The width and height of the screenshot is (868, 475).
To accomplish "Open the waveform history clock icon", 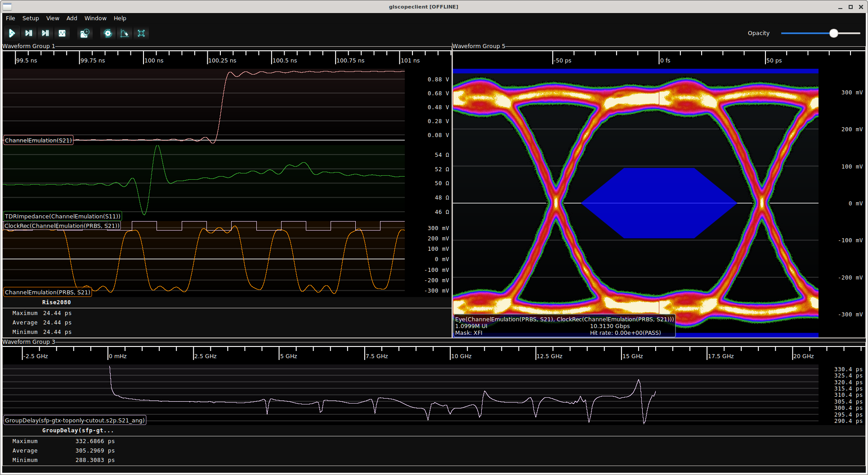I will pos(85,33).
